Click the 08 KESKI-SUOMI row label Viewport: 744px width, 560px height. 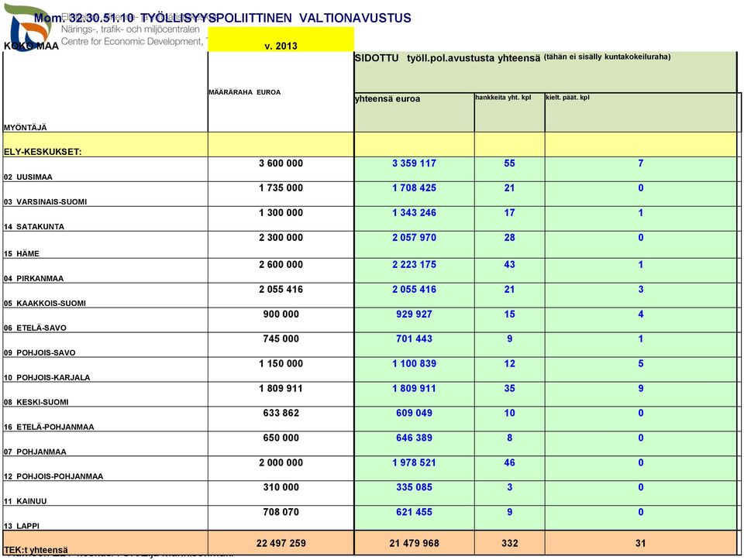point(36,402)
